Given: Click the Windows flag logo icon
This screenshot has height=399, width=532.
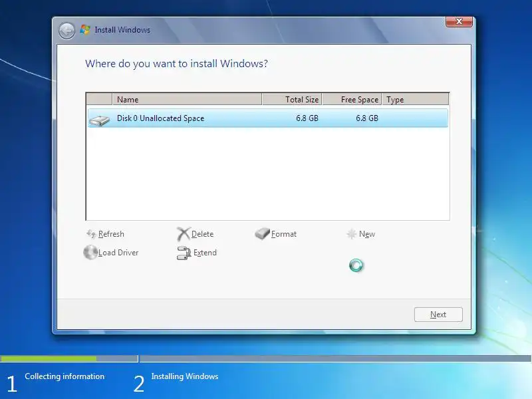Looking at the screenshot, I should coord(85,29).
